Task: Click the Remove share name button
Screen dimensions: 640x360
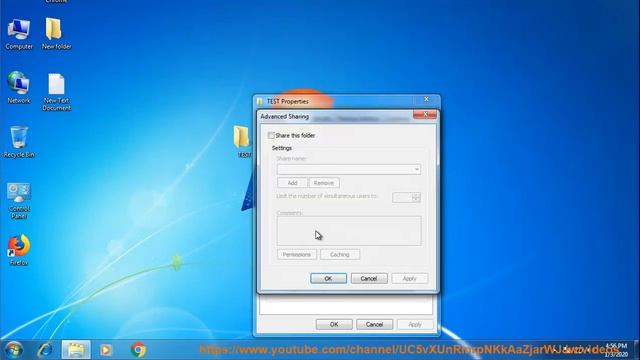Action: tap(324, 183)
